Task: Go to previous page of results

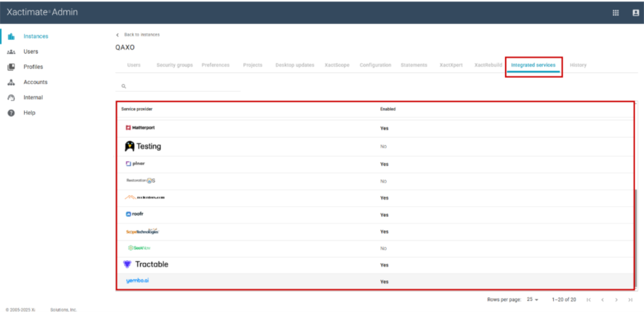Action: [x=603, y=300]
